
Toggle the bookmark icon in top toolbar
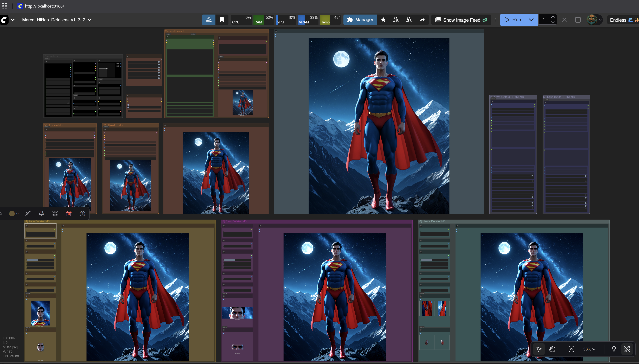[222, 20]
